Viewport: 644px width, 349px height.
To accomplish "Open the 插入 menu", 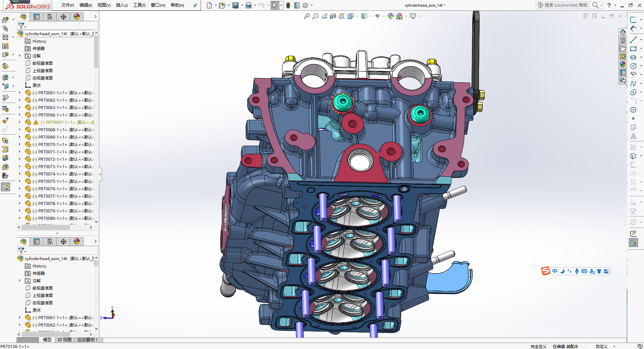I will pyautogui.click(x=122, y=5).
